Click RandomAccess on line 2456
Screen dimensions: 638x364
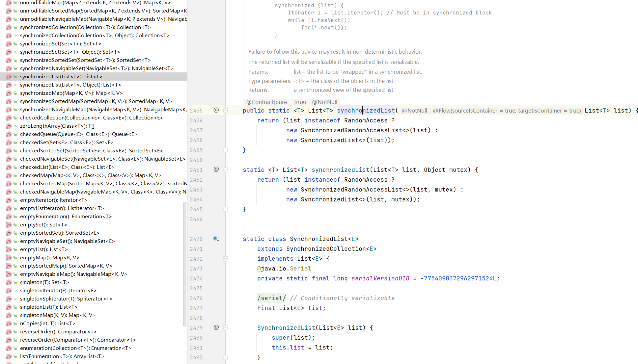tap(366, 120)
